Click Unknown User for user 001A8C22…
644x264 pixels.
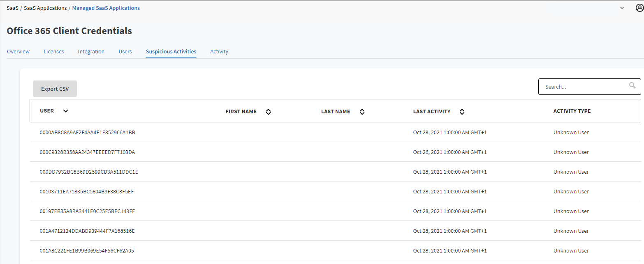(x=571, y=250)
